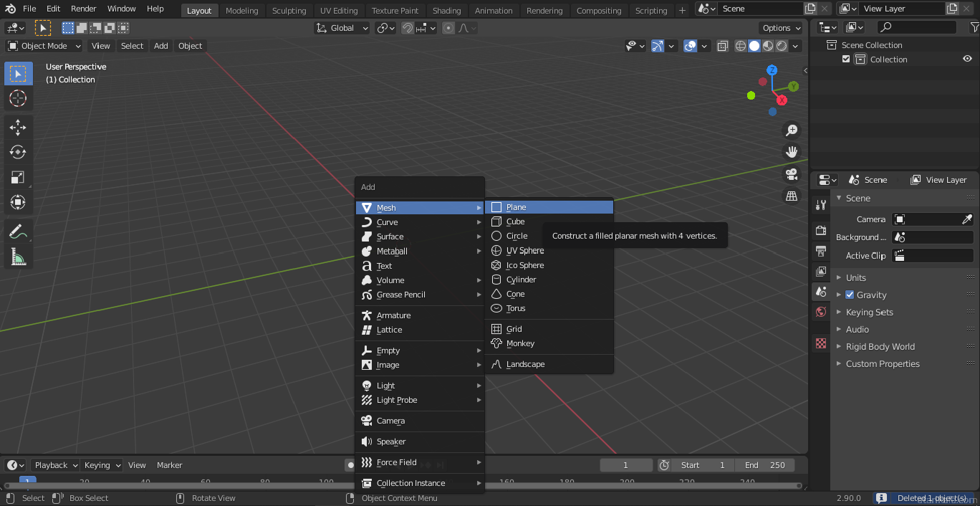The height and width of the screenshot is (506, 980).
Task: Toggle camera view with the camera icon
Action: pyautogui.click(x=792, y=174)
